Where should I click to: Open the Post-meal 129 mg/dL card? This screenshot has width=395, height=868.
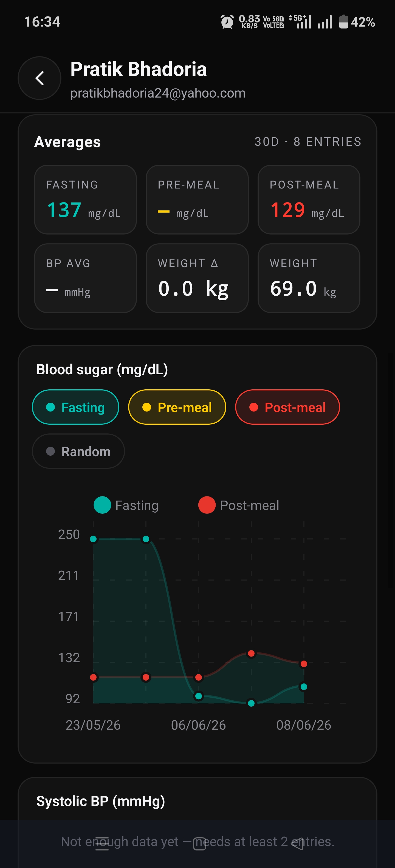tap(309, 199)
